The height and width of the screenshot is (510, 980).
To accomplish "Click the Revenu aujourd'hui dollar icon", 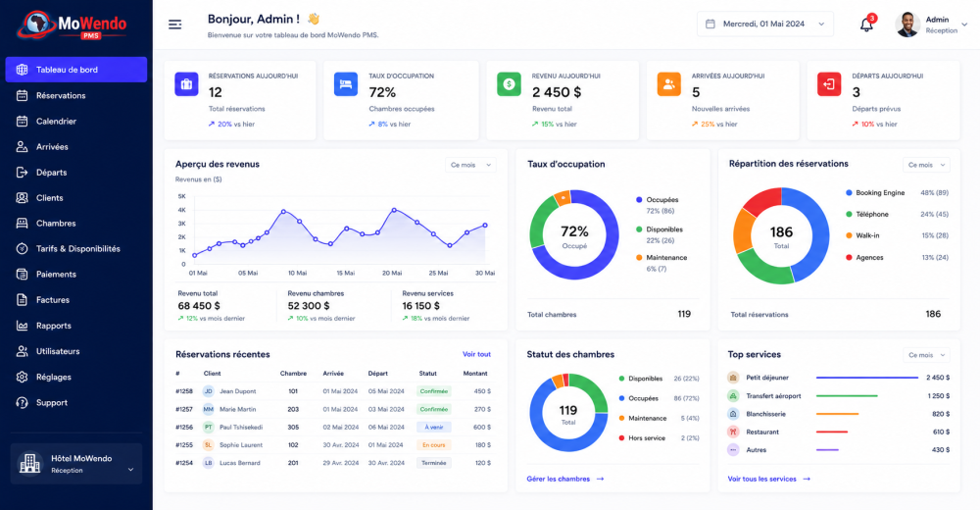I will pyautogui.click(x=509, y=84).
